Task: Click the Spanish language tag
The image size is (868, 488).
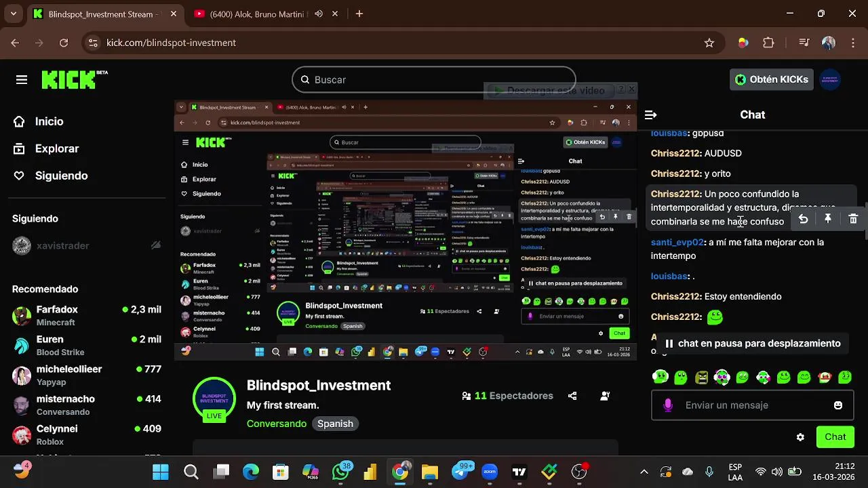Action: point(335,424)
